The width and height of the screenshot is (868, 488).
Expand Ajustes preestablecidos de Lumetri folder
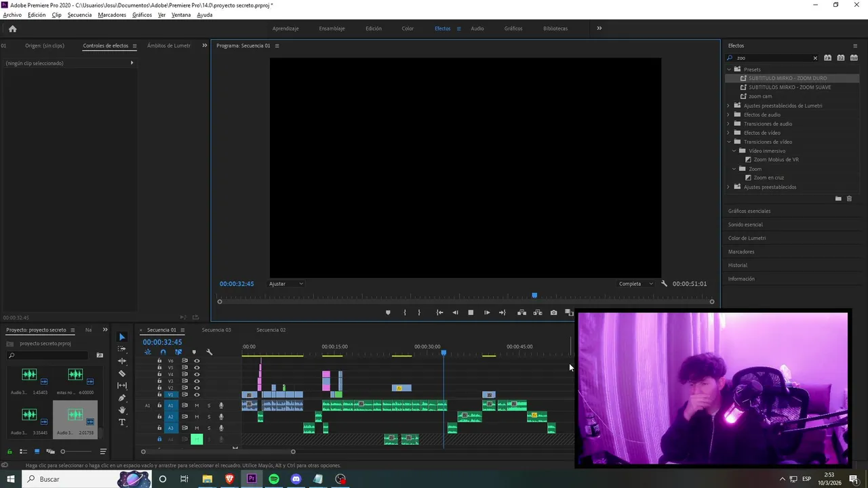coord(729,106)
